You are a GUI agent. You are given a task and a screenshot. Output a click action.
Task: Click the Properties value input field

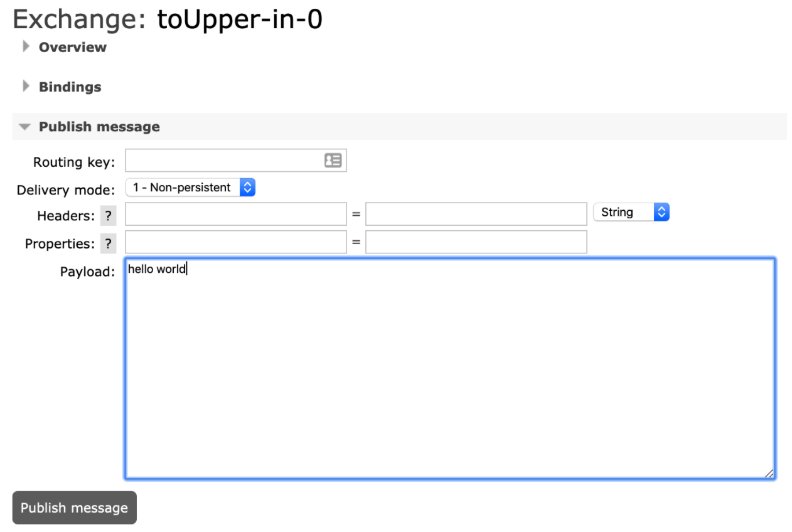(x=476, y=242)
